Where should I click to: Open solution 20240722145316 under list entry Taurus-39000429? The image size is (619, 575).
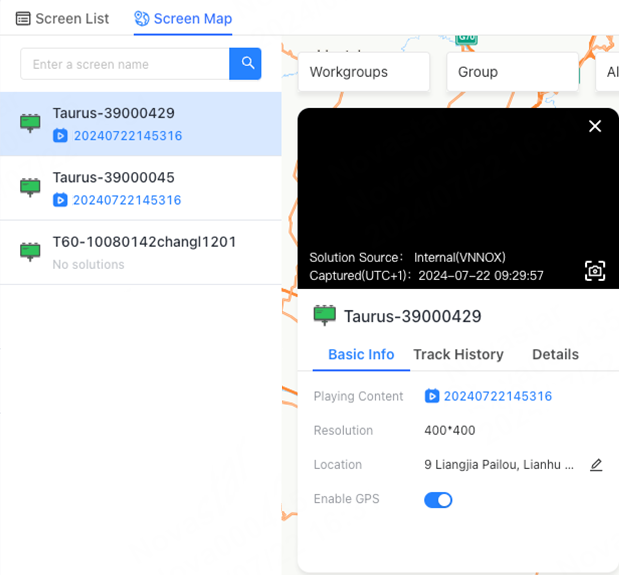[x=128, y=136]
